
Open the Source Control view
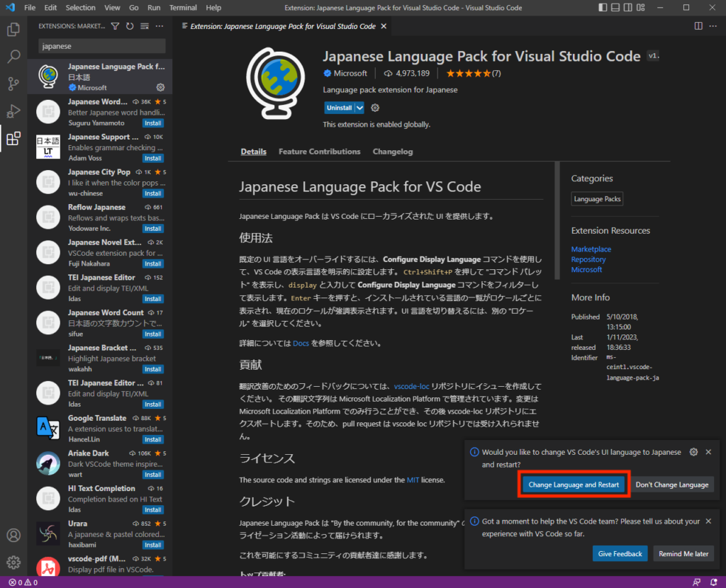pos(13,84)
